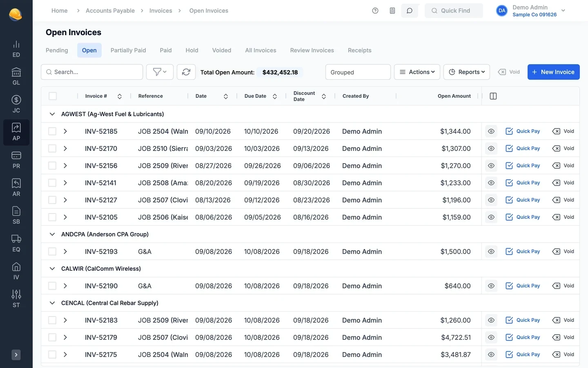
Task: Select checkbox for invoice INV-52141
Action: [52, 183]
